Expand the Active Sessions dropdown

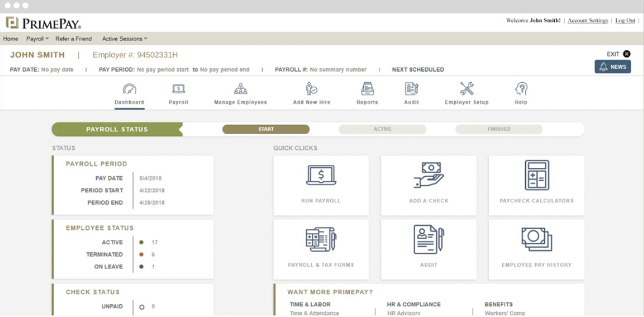(x=125, y=39)
